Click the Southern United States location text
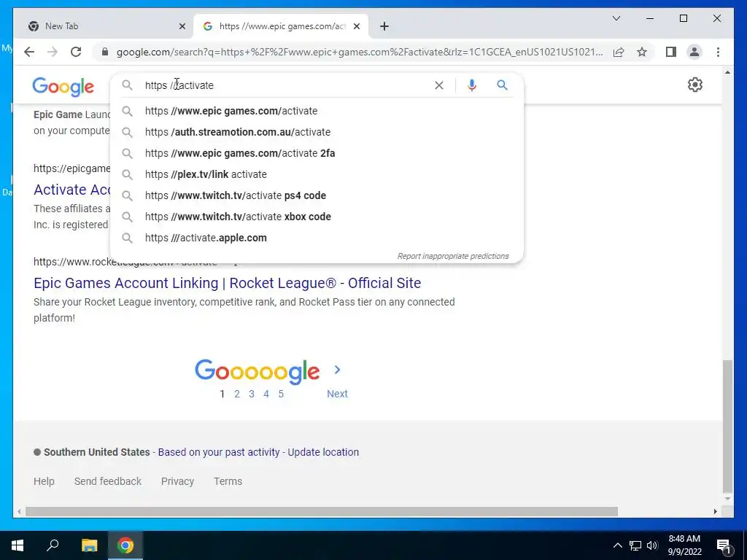747x560 pixels. [x=97, y=452]
